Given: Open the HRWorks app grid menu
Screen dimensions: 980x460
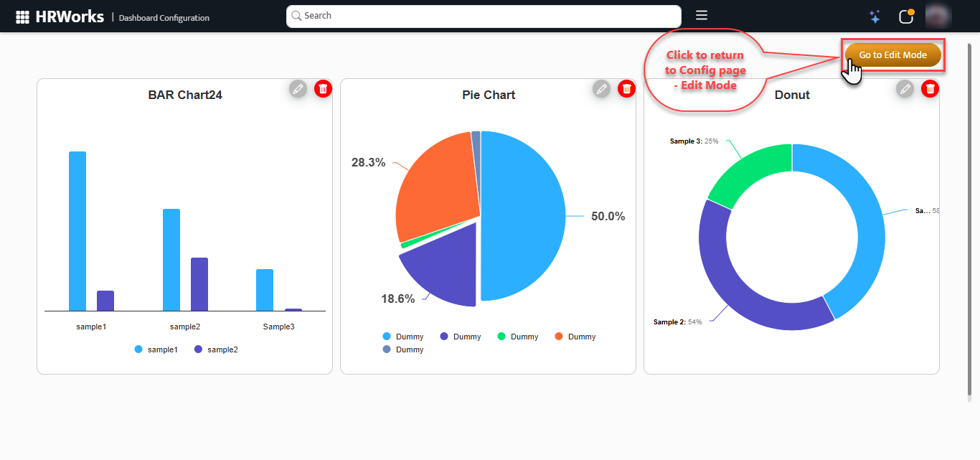Looking at the screenshot, I should [22, 17].
